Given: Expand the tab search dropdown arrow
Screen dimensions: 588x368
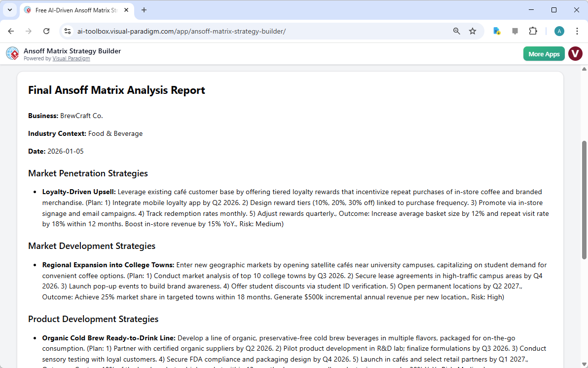Looking at the screenshot, I should tap(9, 10).
